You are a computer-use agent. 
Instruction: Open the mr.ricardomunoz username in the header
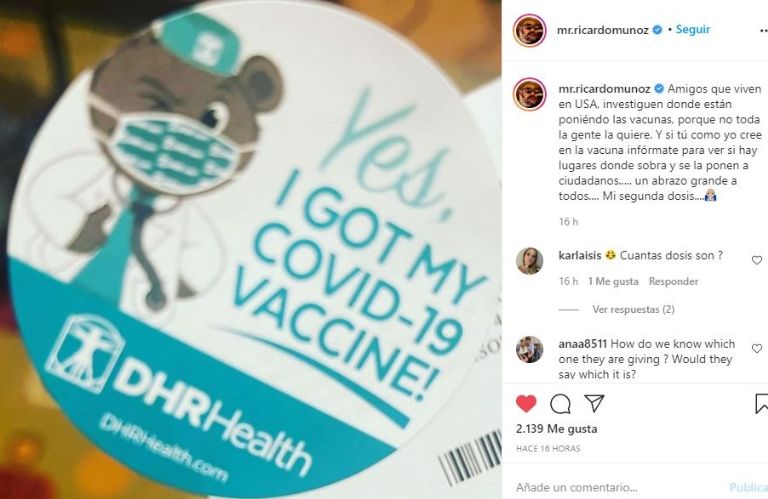pos(602,30)
